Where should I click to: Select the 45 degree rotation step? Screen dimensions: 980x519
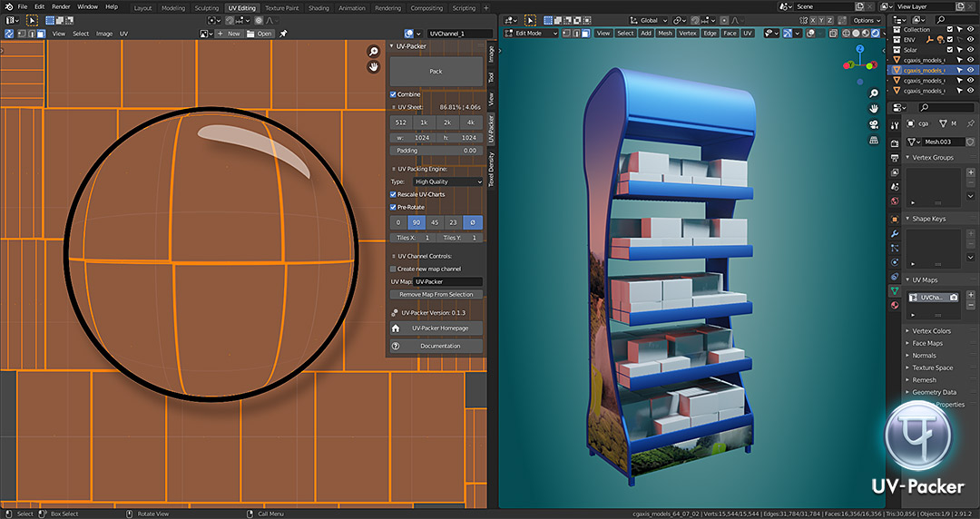(435, 222)
